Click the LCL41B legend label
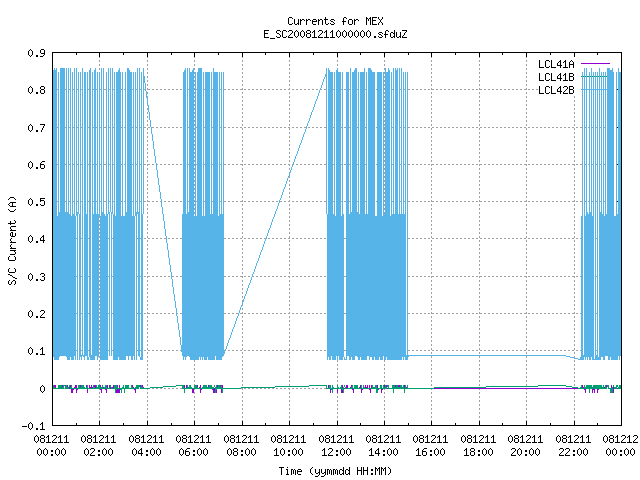This screenshot has width=640, height=480. tap(556, 77)
